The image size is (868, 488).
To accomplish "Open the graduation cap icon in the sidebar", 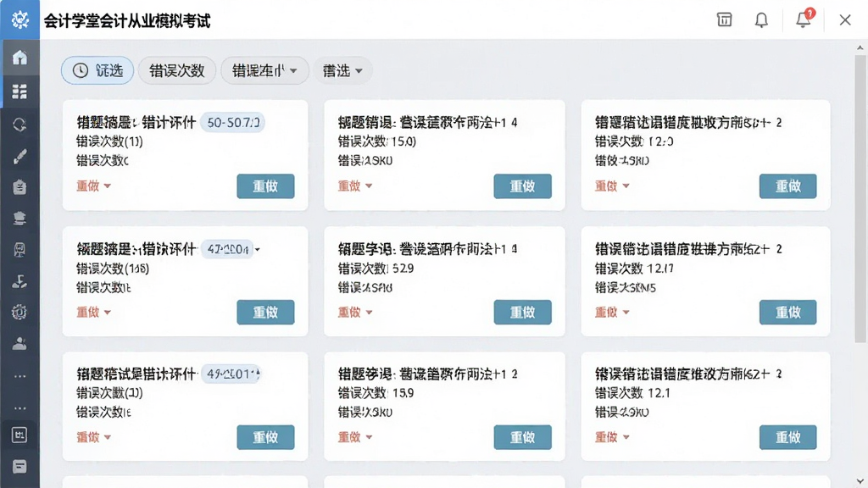I will coord(20,219).
